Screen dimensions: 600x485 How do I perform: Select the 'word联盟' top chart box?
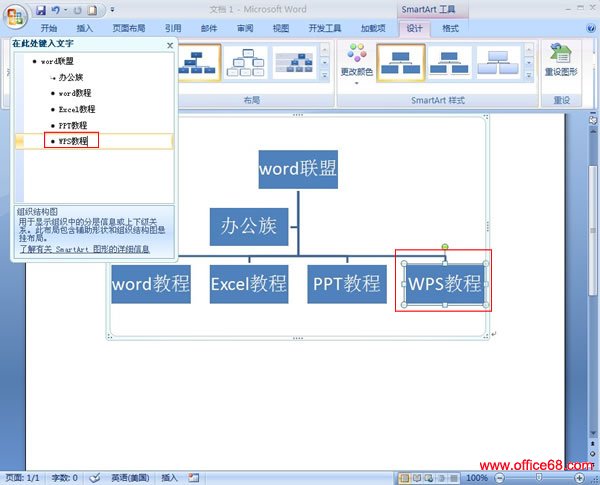point(298,169)
